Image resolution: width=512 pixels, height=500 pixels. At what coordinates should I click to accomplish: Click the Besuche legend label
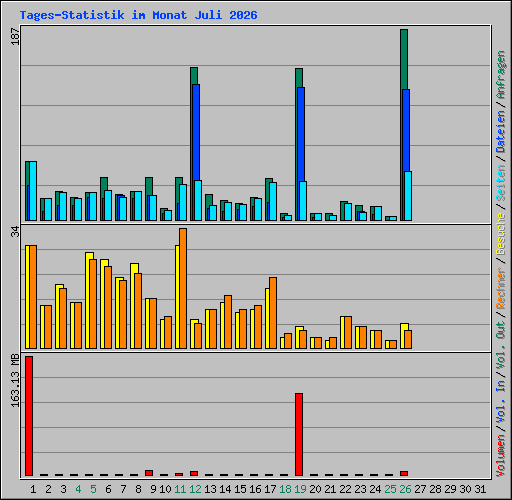(x=501, y=234)
